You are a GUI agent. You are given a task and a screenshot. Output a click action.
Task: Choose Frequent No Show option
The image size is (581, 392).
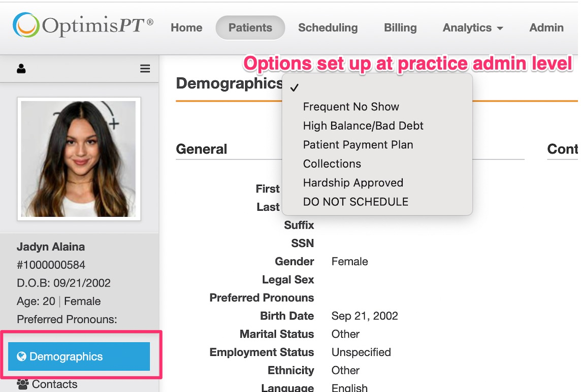coord(351,107)
